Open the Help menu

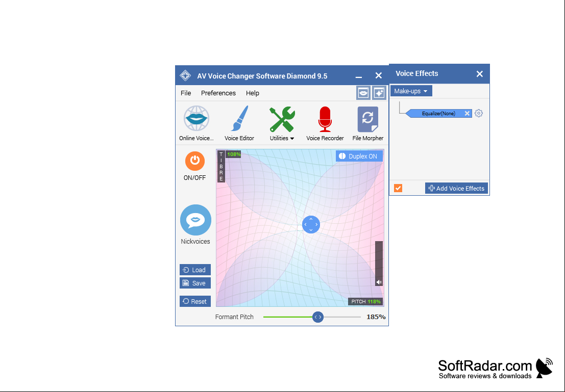point(253,93)
